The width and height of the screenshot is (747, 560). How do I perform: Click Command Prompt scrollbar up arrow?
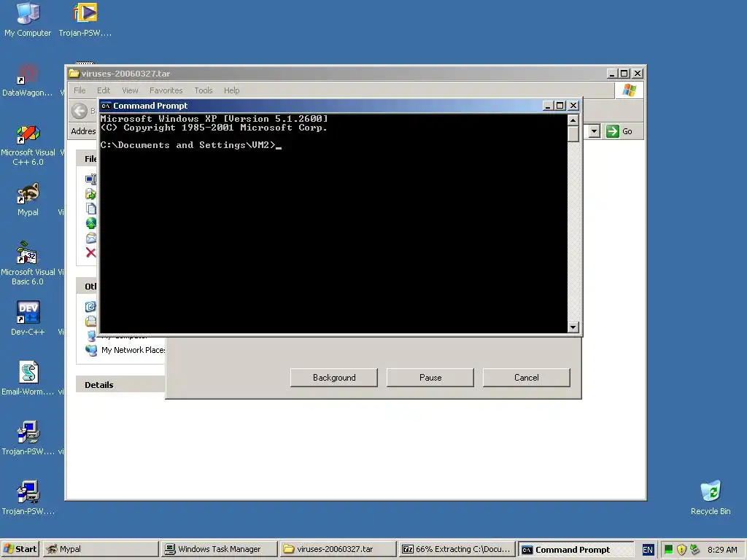click(573, 120)
